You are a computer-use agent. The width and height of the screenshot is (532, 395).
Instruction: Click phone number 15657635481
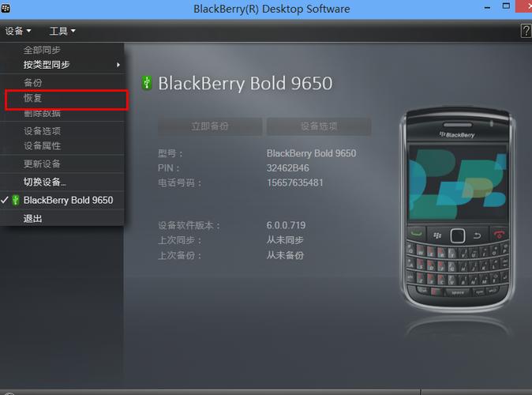(295, 182)
